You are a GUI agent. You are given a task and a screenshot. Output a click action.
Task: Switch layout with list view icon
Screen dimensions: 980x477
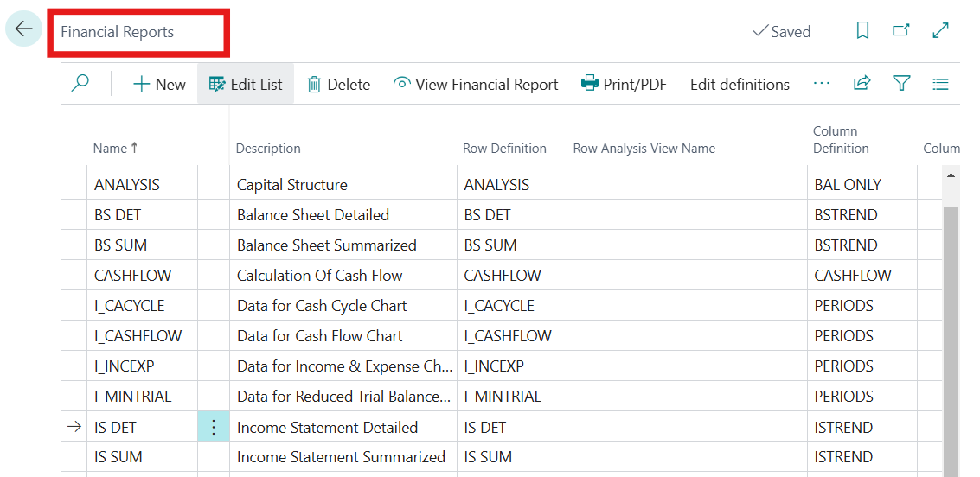tap(941, 84)
